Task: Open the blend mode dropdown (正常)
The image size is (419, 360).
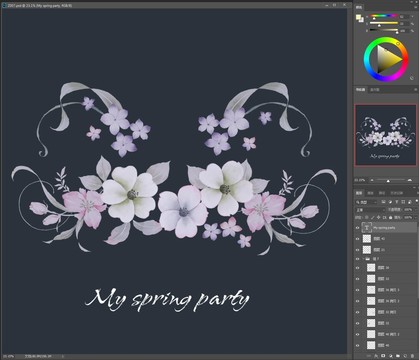Action: (370, 210)
